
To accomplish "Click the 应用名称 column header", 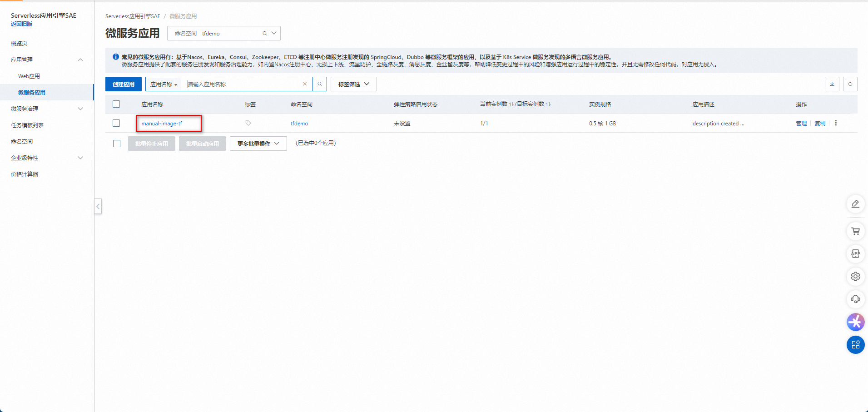I will (152, 104).
